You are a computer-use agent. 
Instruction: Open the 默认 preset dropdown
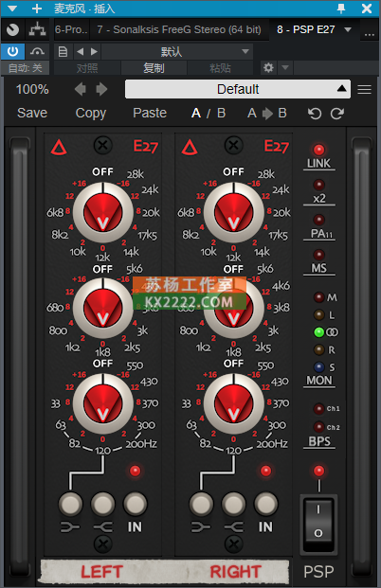pyautogui.click(x=177, y=51)
